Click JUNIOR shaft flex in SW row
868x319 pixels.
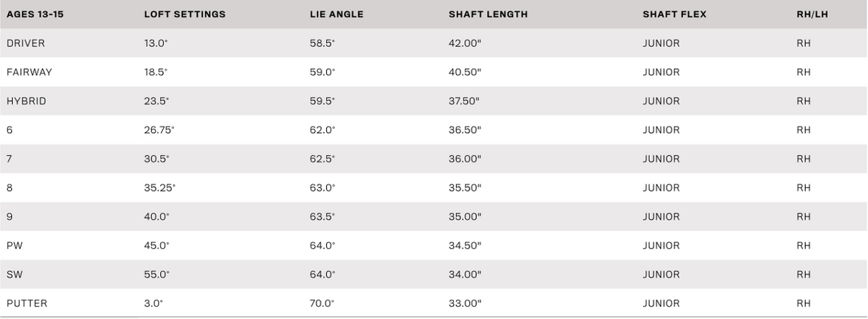pyautogui.click(x=661, y=275)
